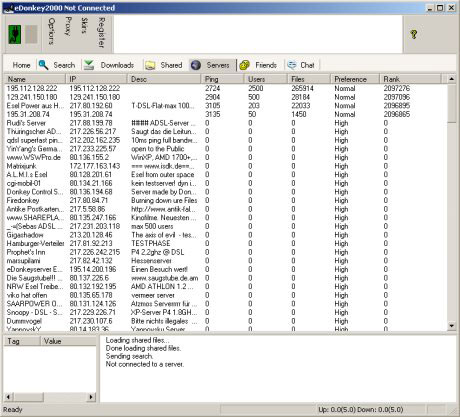Sort servers by Preference column
Viewport: 460px width, 417px height.
click(x=355, y=79)
